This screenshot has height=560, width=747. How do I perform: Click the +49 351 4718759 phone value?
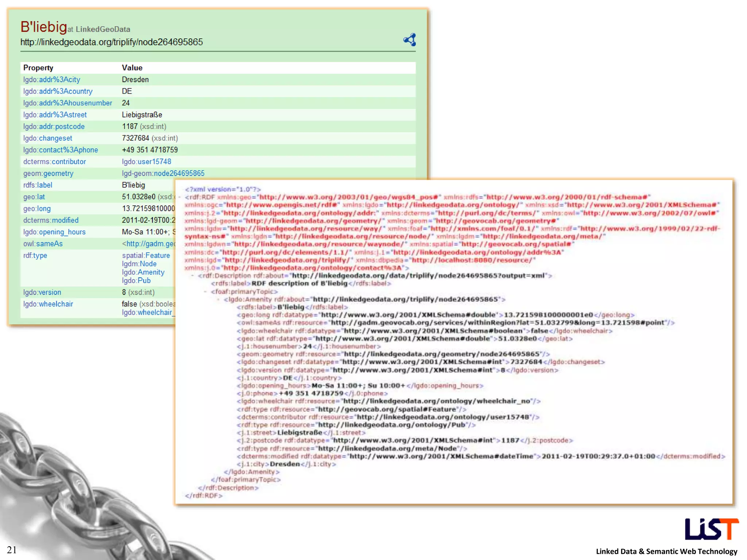pos(150,150)
